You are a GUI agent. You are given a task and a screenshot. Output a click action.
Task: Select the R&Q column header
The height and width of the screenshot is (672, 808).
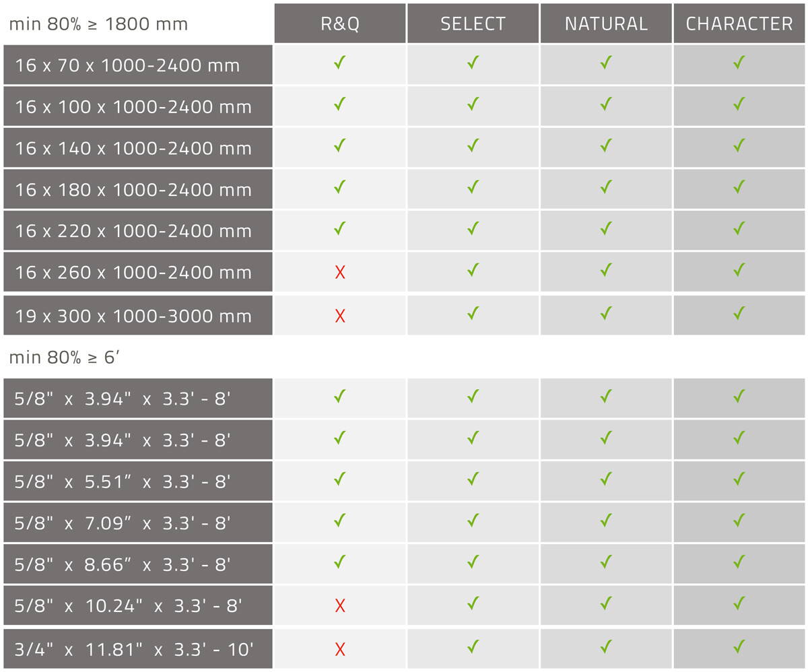coord(340,23)
